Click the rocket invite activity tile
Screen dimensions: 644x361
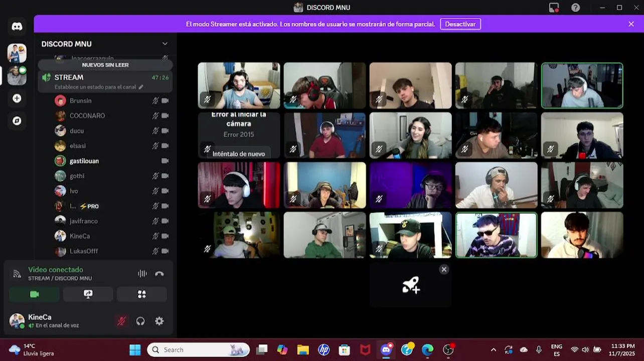(411, 285)
